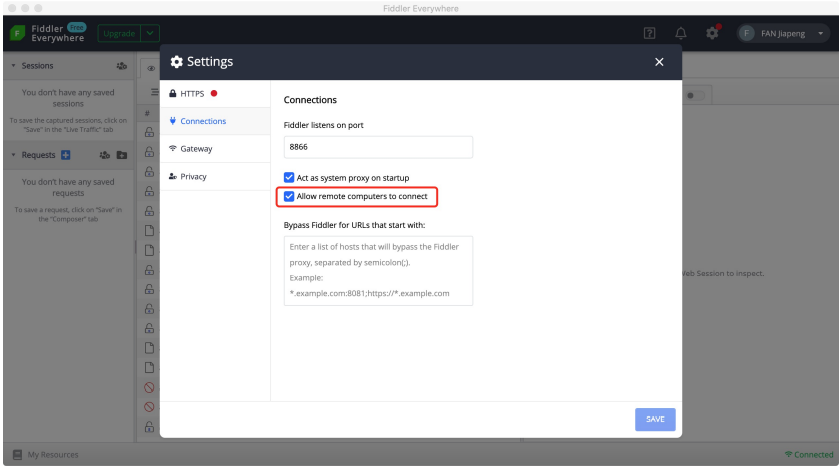Click the Fiddler listens on port field
Image resolution: width=840 pixels, height=469 pixels.
click(x=377, y=146)
